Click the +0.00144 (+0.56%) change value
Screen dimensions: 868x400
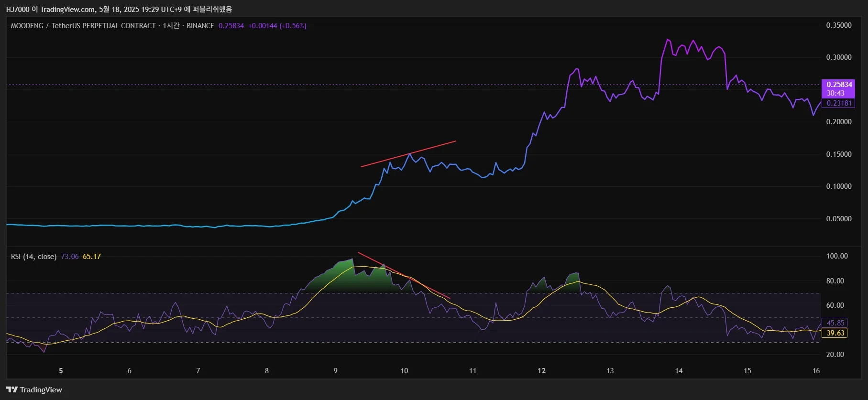coord(277,26)
